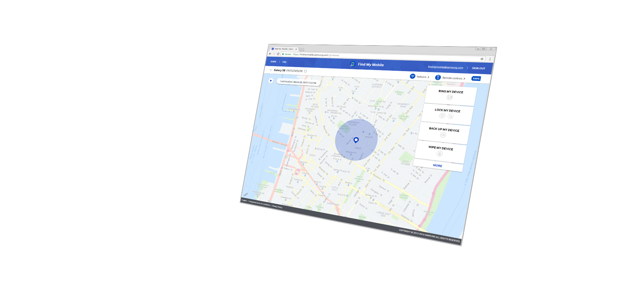Screen dimensions: 644x302
Task: Click the SOHO map label
Action: click(x=313, y=155)
